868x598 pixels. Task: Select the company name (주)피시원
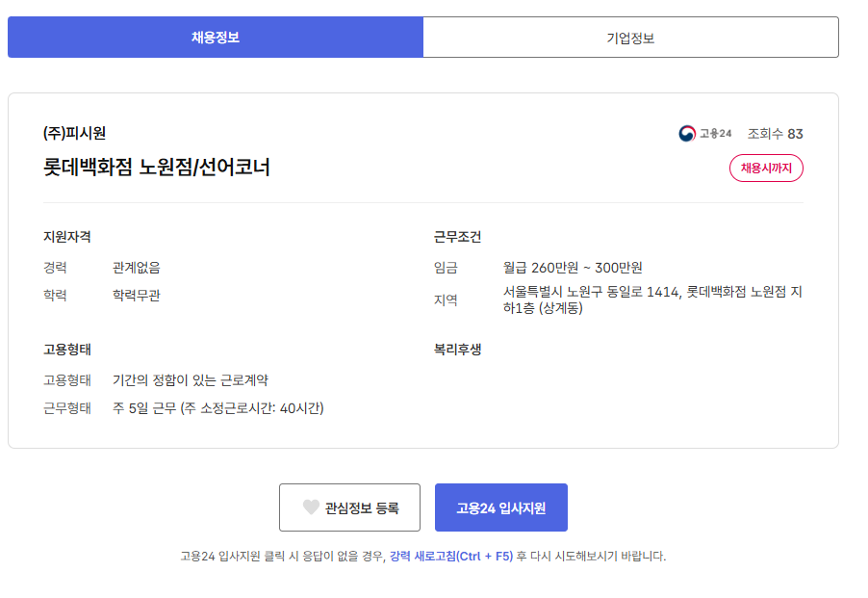(74, 134)
